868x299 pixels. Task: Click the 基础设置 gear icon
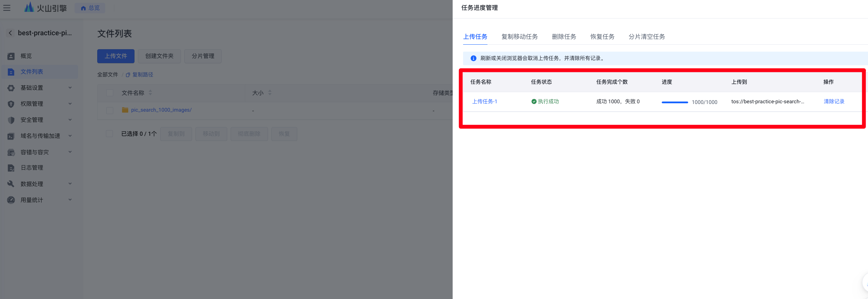coord(11,88)
